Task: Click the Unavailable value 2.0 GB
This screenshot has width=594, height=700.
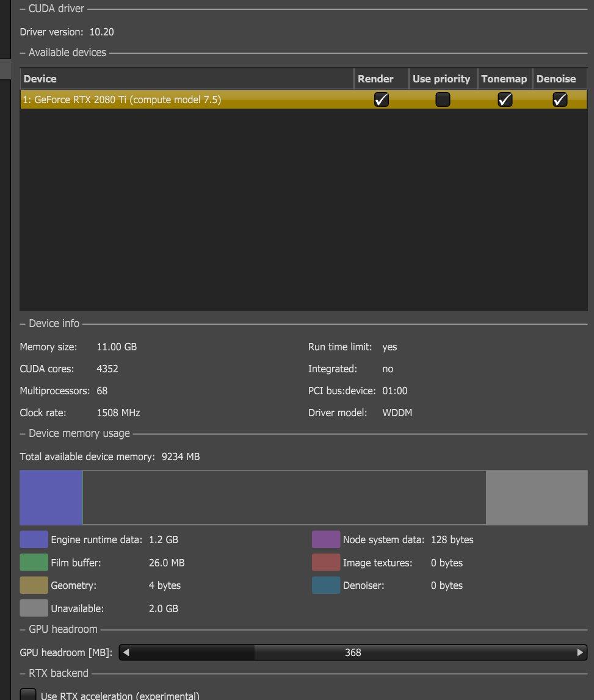Action: 164,608
